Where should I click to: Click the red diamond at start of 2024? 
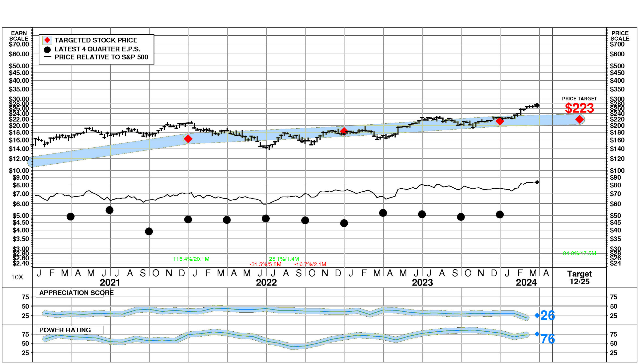[x=499, y=122]
